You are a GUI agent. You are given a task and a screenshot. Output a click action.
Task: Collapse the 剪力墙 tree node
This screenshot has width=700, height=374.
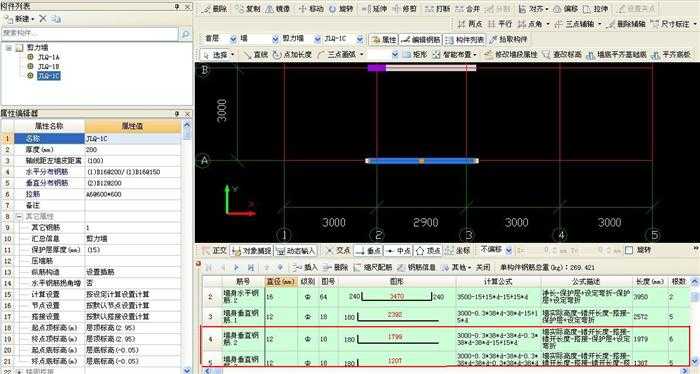coord(9,47)
